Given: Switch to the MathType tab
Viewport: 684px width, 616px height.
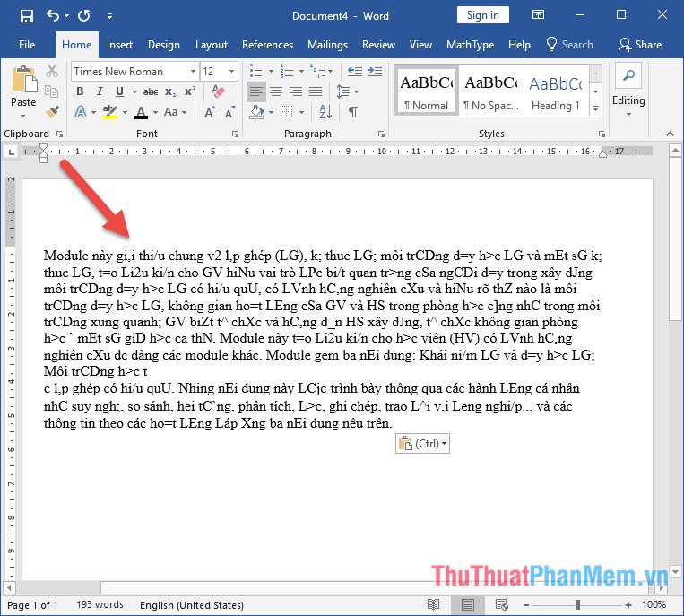Looking at the screenshot, I should [x=470, y=45].
